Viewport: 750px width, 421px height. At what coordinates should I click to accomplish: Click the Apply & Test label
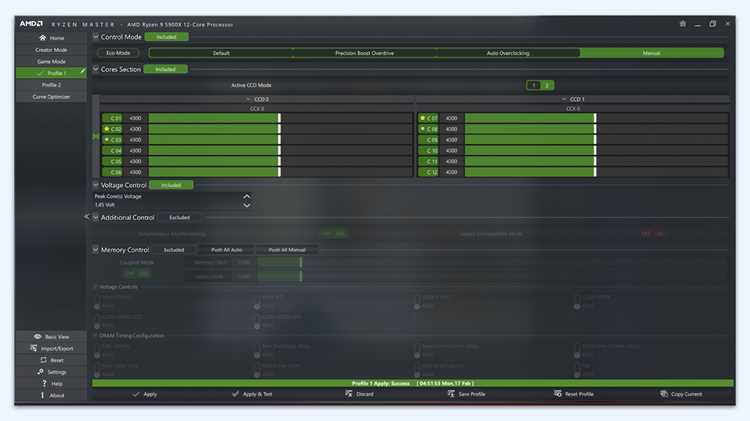(x=257, y=394)
